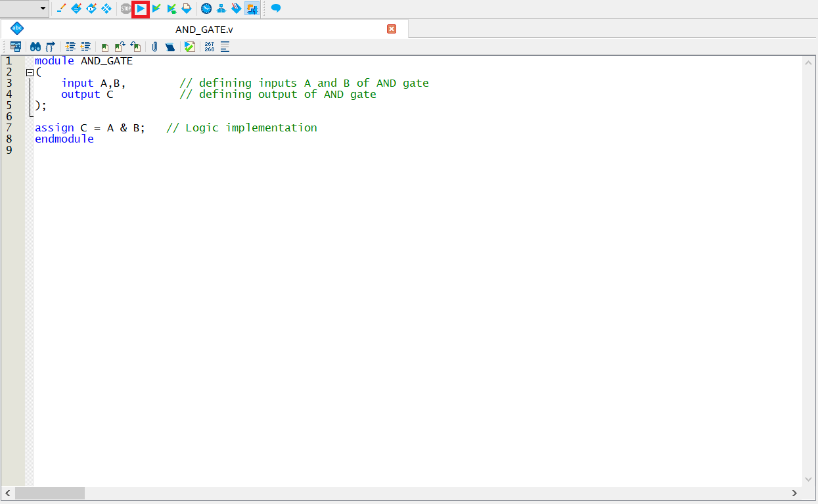The height and width of the screenshot is (504, 818).
Task: Select the AND_GATE.v tab
Action: pyautogui.click(x=204, y=30)
